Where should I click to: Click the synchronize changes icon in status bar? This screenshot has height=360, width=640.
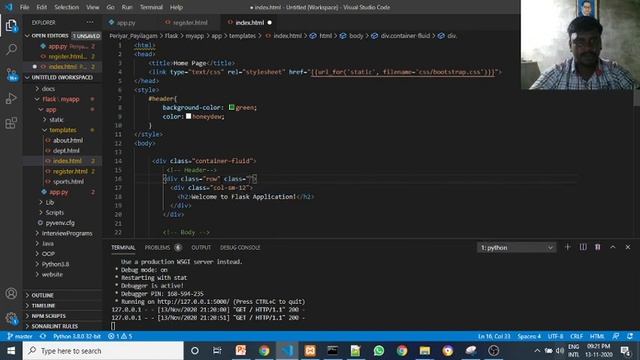43,336
